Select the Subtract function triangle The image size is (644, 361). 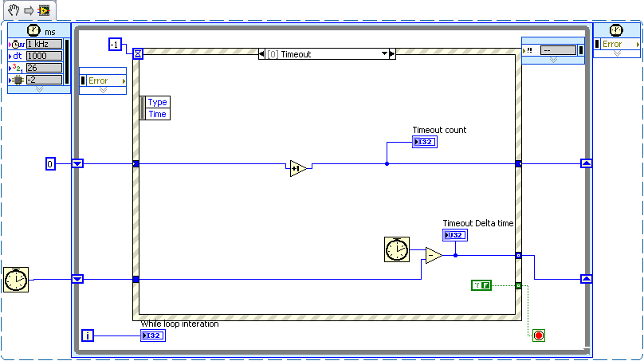(433, 255)
